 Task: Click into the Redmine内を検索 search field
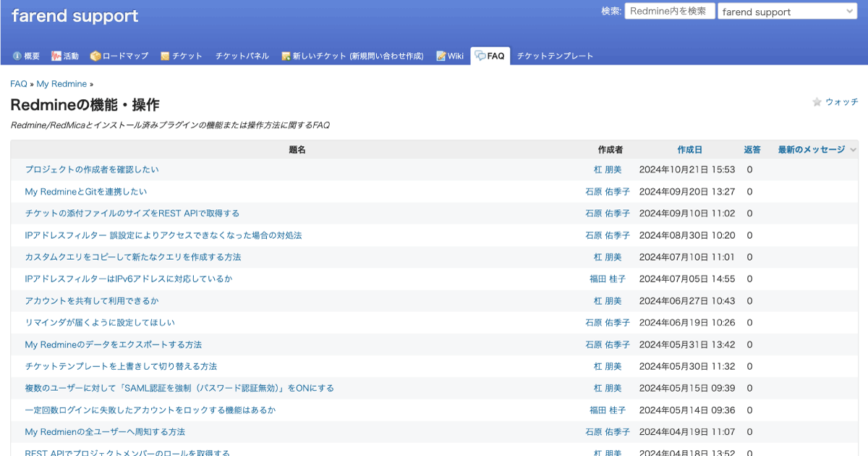pos(670,11)
